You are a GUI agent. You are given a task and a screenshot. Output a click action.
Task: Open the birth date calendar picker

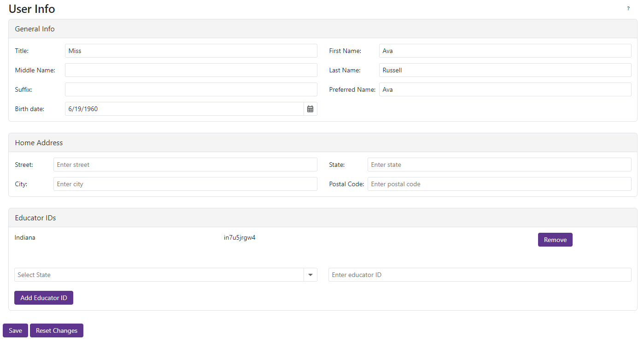(310, 109)
